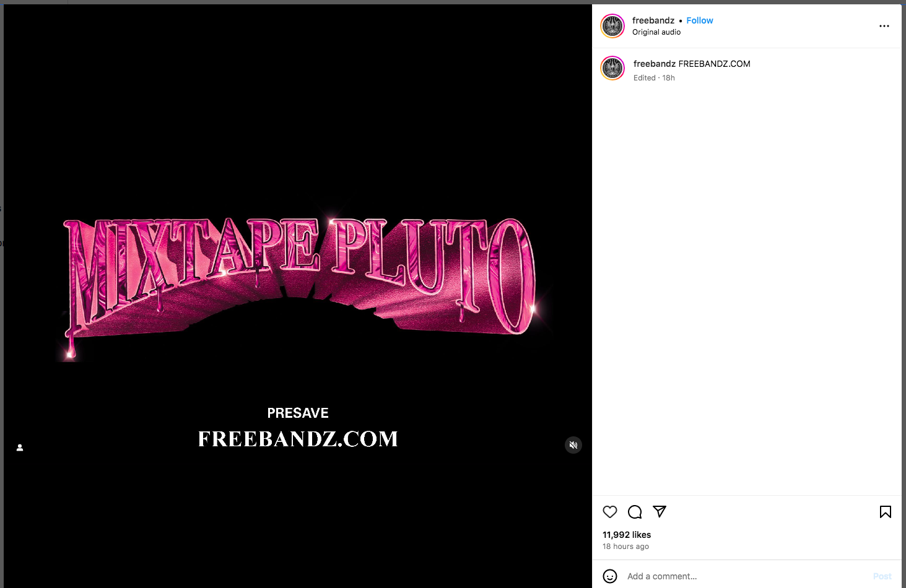Screen dimensions: 906x588
Task: Click into the Add a comment field
Action: [743, 576]
